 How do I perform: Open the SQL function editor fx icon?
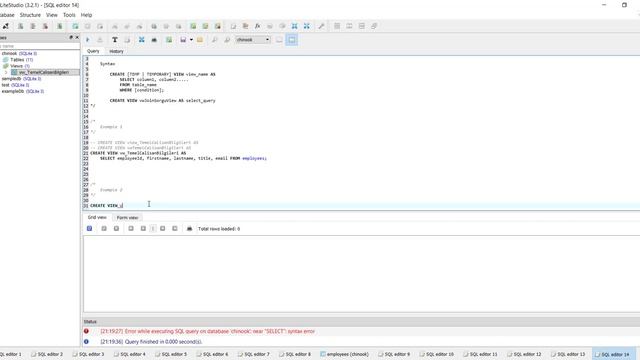point(258,26)
